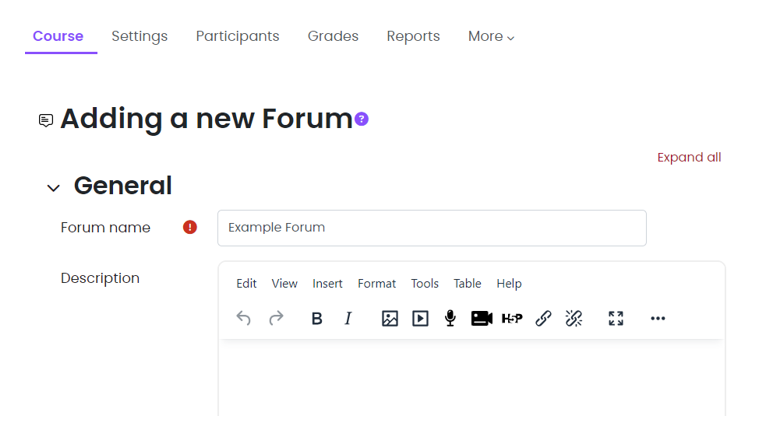The image size is (772, 423).
Task: Switch to the Participants tab
Action: [x=237, y=36]
